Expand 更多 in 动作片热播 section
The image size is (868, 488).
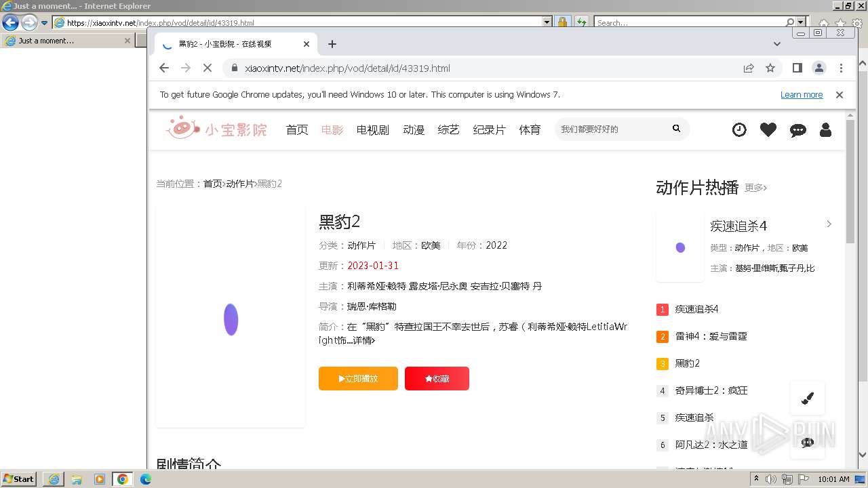[x=755, y=188]
